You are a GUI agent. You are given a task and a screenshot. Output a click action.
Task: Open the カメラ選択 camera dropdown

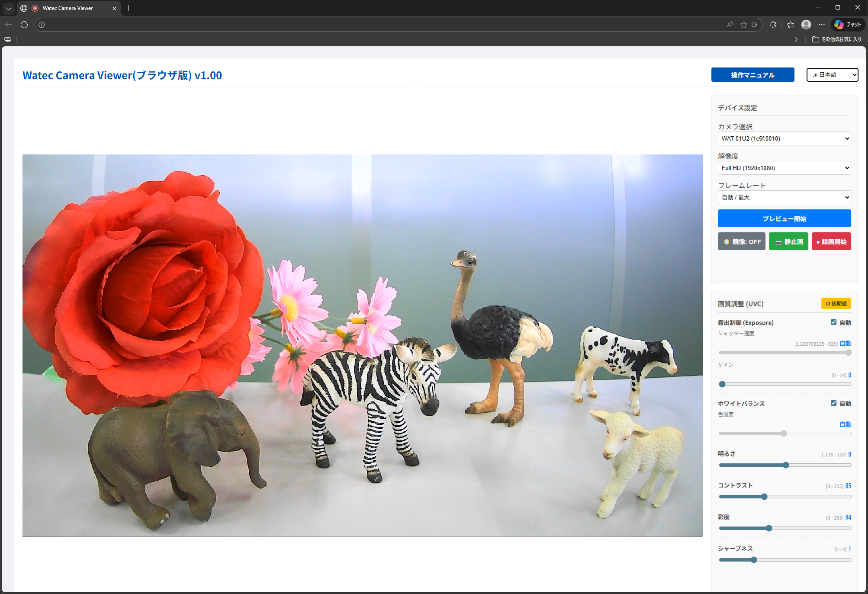pyautogui.click(x=784, y=138)
